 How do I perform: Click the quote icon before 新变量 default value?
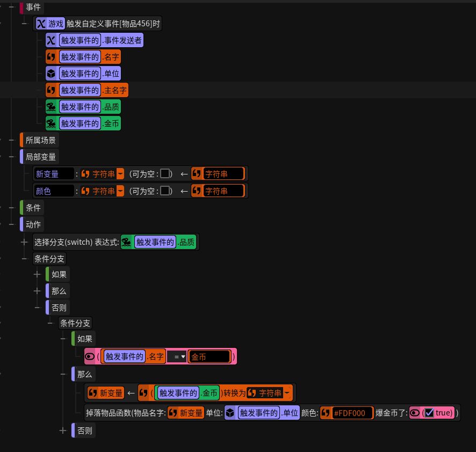pos(197,174)
